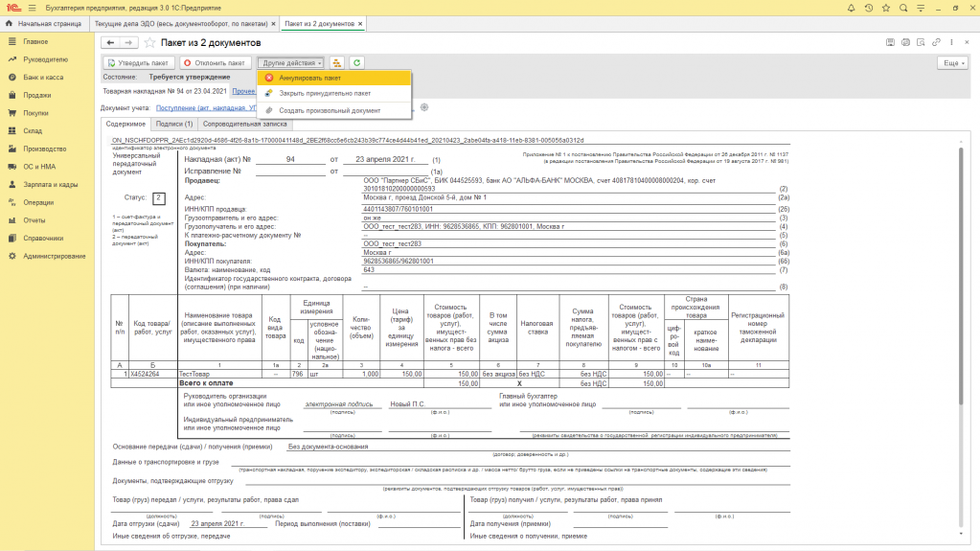Open the history clock icon
This screenshot has height=551, width=980.
coord(869,8)
